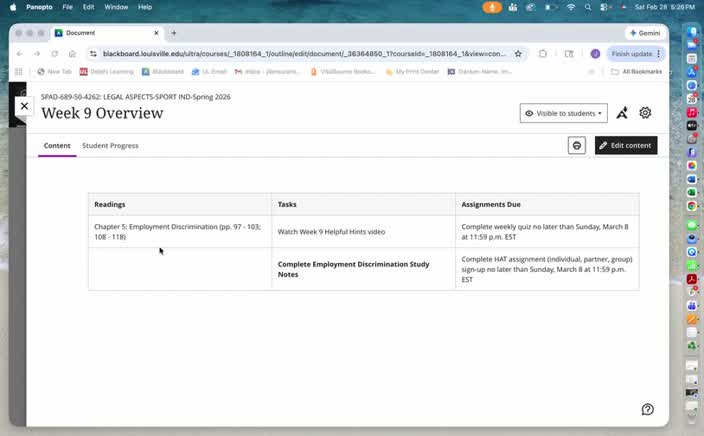Click the Chapter 5 Employment Discrimination reading cell

coord(180,232)
